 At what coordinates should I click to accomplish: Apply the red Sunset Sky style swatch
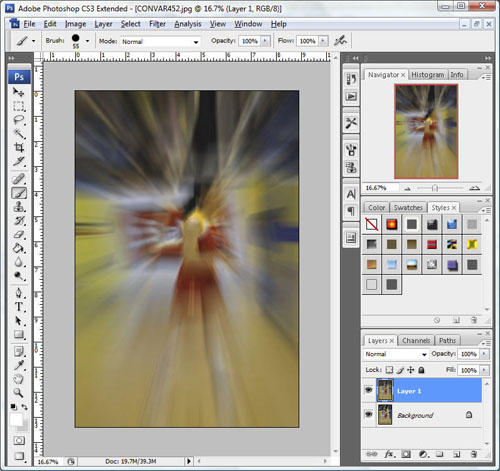(x=392, y=224)
